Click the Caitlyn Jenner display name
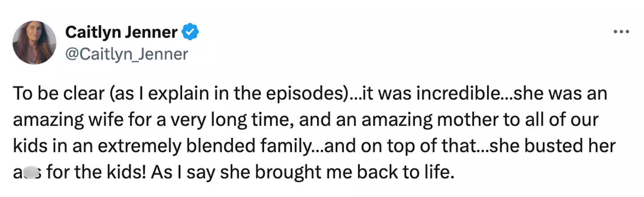 pyautogui.click(x=122, y=32)
